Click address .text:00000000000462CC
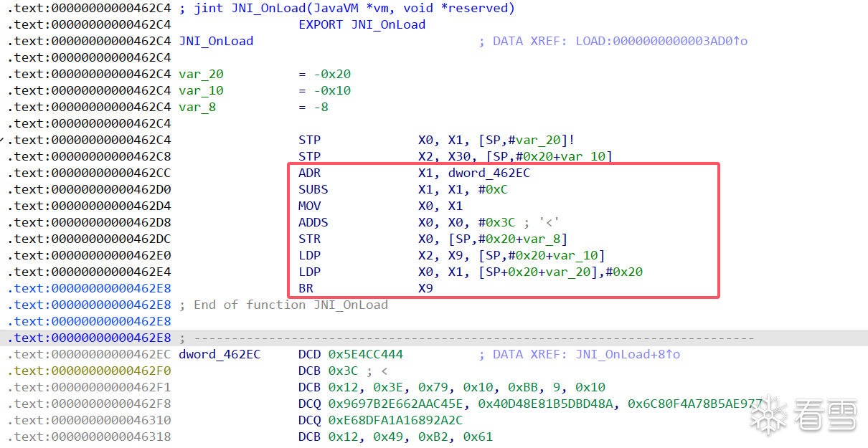The image size is (868, 448). (x=90, y=173)
